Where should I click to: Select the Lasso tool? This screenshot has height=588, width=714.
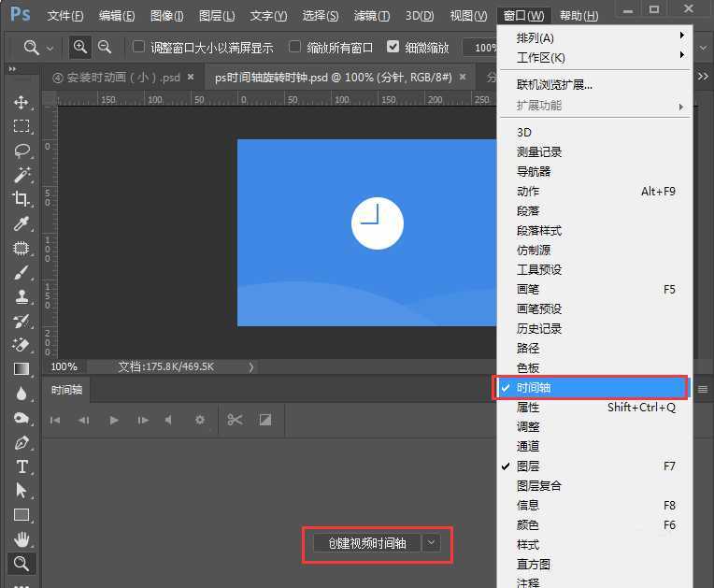pyautogui.click(x=21, y=151)
